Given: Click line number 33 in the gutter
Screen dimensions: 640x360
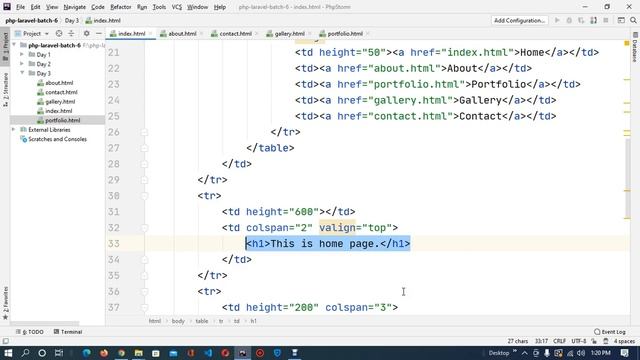Looking at the screenshot, I should 114,244.
